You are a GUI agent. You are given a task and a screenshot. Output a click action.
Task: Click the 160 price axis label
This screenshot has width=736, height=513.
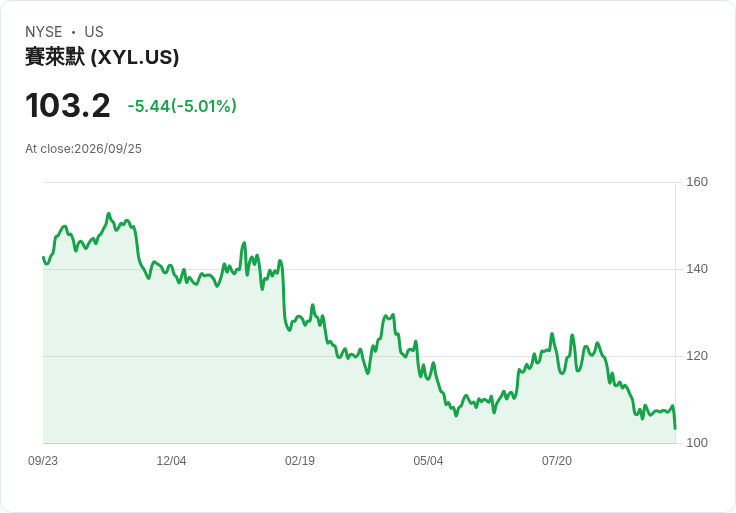(x=697, y=182)
